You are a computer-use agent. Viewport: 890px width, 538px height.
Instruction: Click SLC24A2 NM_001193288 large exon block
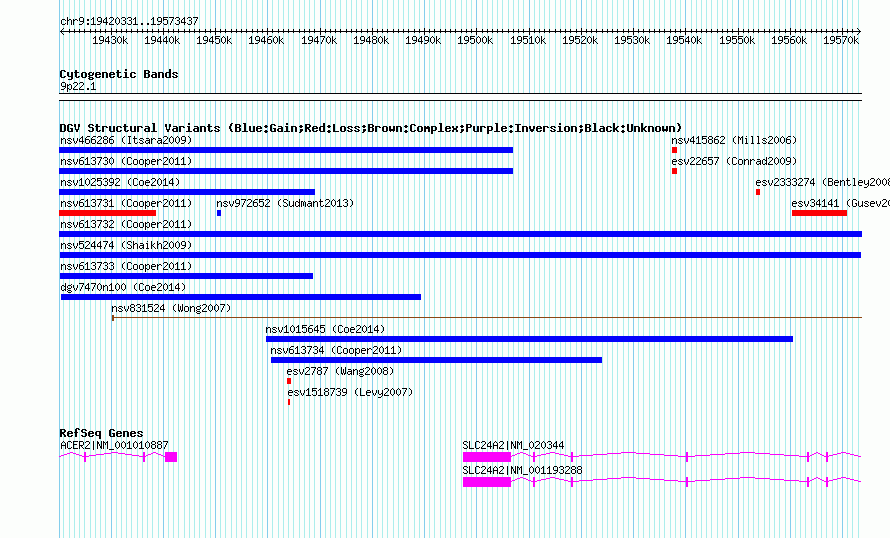pos(487,482)
